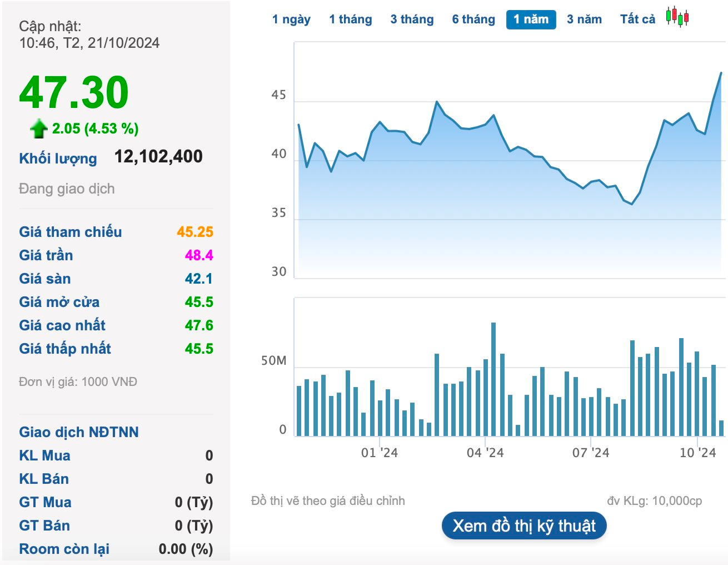Image resolution: width=728 pixels, height=565 pixels.
Task: Click the highest price 47.6
Action: [199, 325]
